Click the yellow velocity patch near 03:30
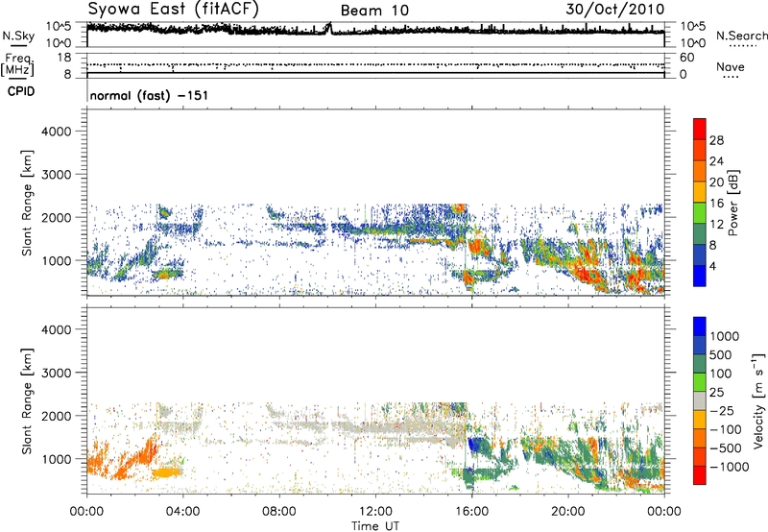Screen dimensions: 768x532 pos(166,472)
